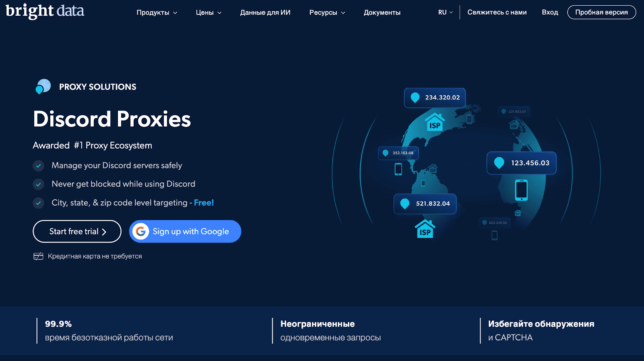The height and width of the screenshot is (361, 644).
Task: Expand the Цены dropdown menu
Action: pyautogui.click(x=209, y=12)
